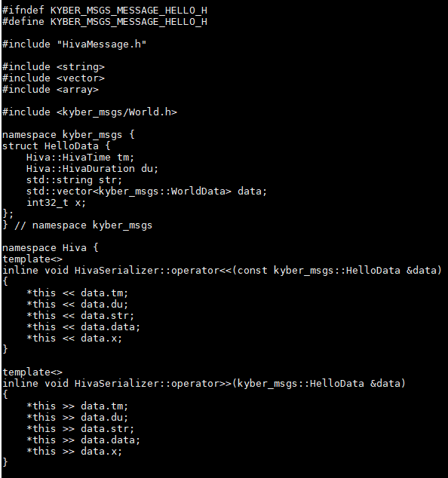Click the 'std::string str;' member line
Viewport: 448px width, 478px height.
(x=74, y=180)
